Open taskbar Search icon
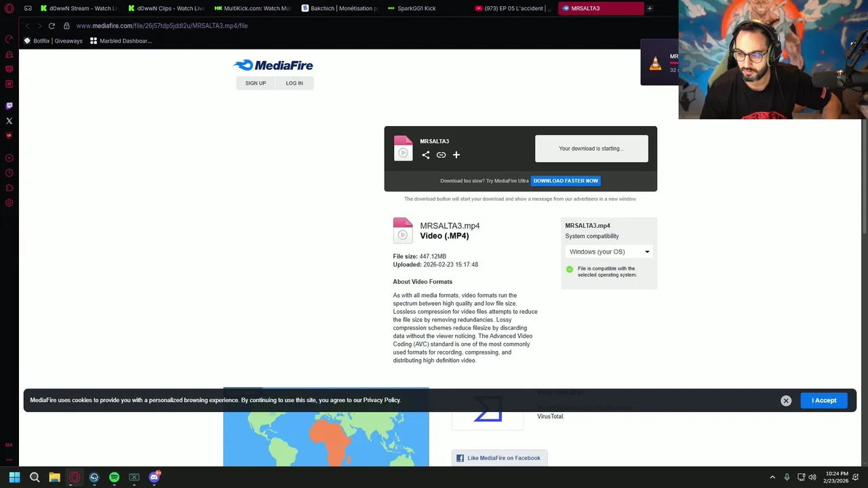868x488 pixels. click(35, 477)
